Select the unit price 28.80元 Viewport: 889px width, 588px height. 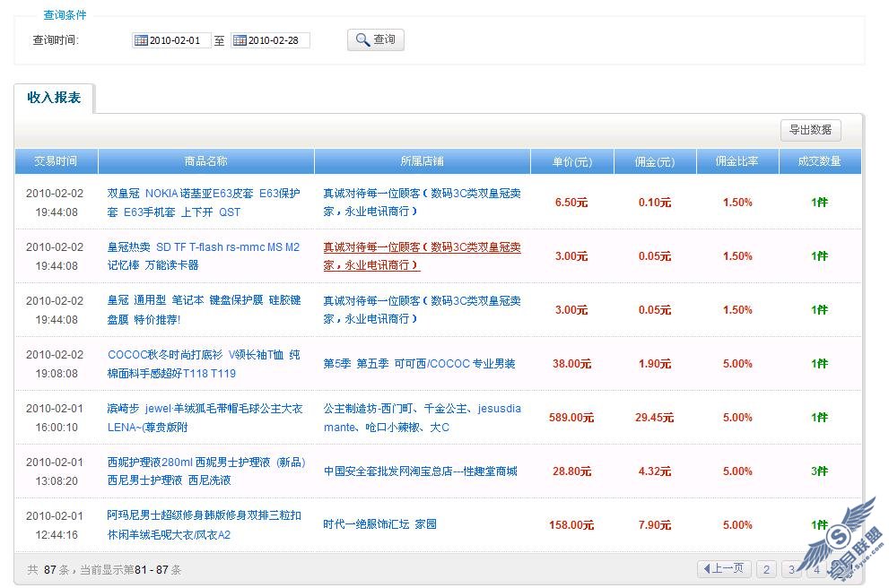click(x=571, y=471)
